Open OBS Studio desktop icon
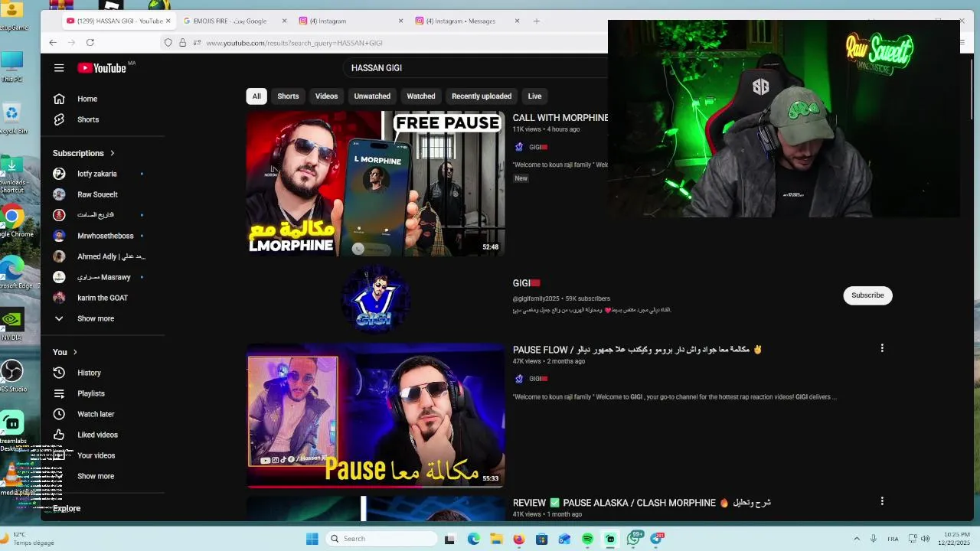 [13, 375]
